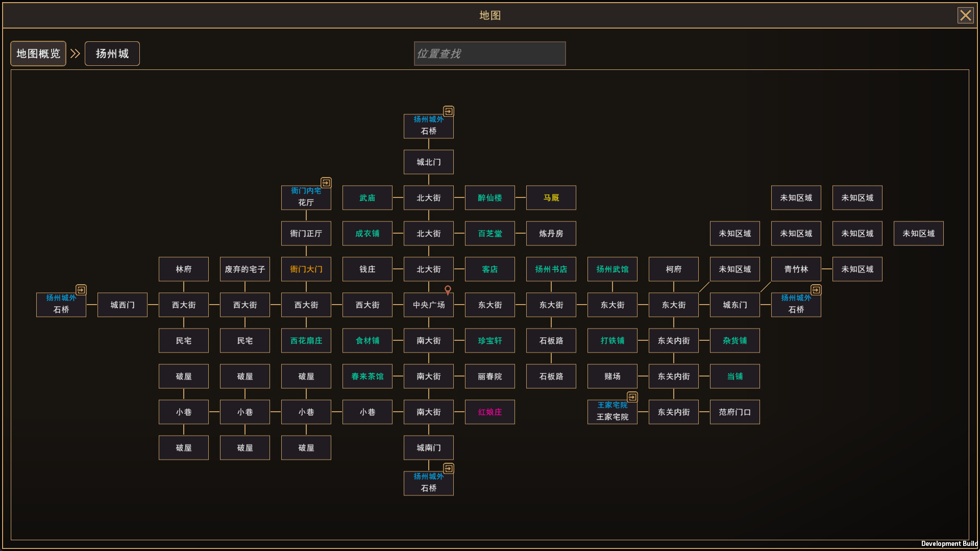Viewport: 980px width, 551px height.
Task: Open the 马厩 location node
Action: (551, 197)
